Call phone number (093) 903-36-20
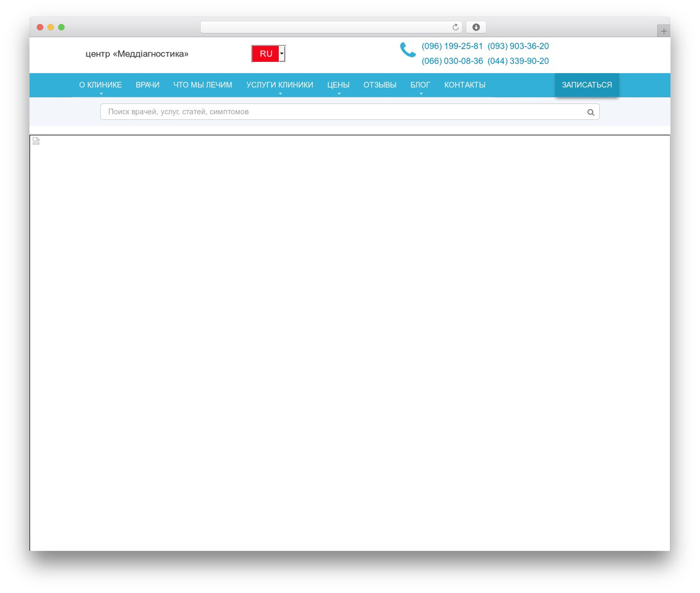Viewport: 700px width, 593px height. [518, 46]
